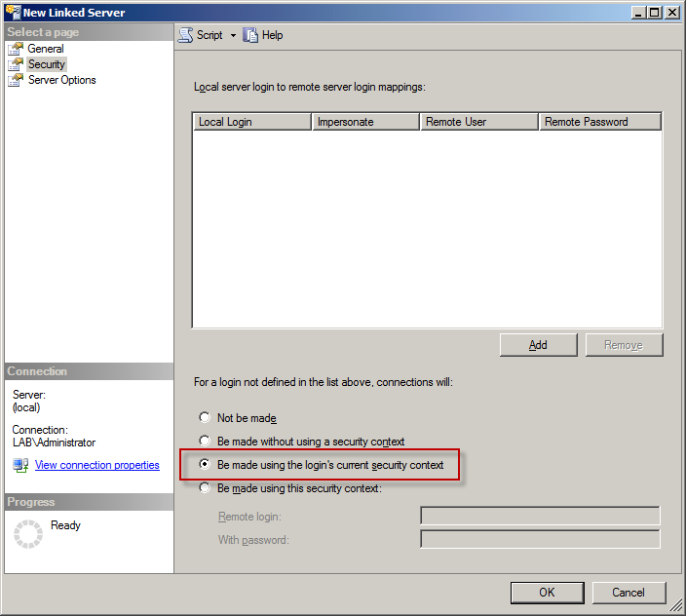The image size is (686, 616).
Task: Open the Help text label in toolbar
Action: coord(272,35)
